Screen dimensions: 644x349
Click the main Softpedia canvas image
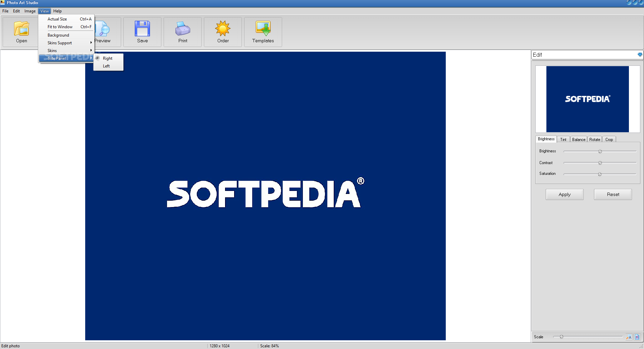click(x=265, y=196)
